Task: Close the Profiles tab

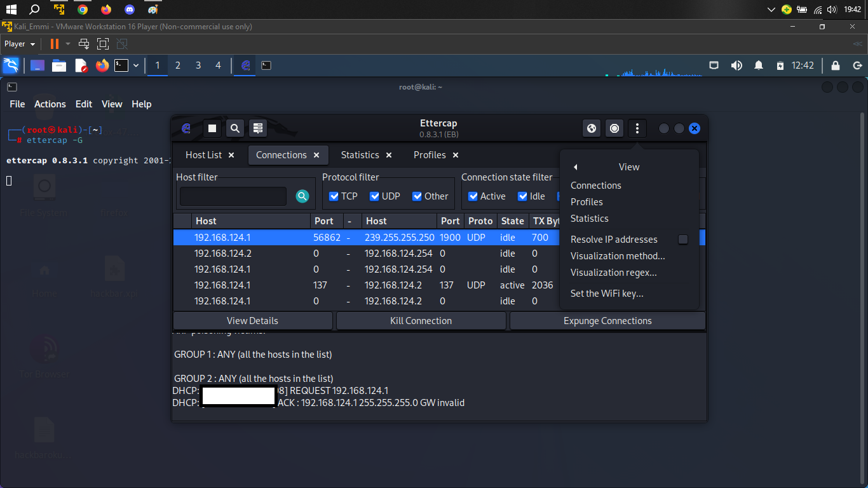Action: [x=456, y=155]
